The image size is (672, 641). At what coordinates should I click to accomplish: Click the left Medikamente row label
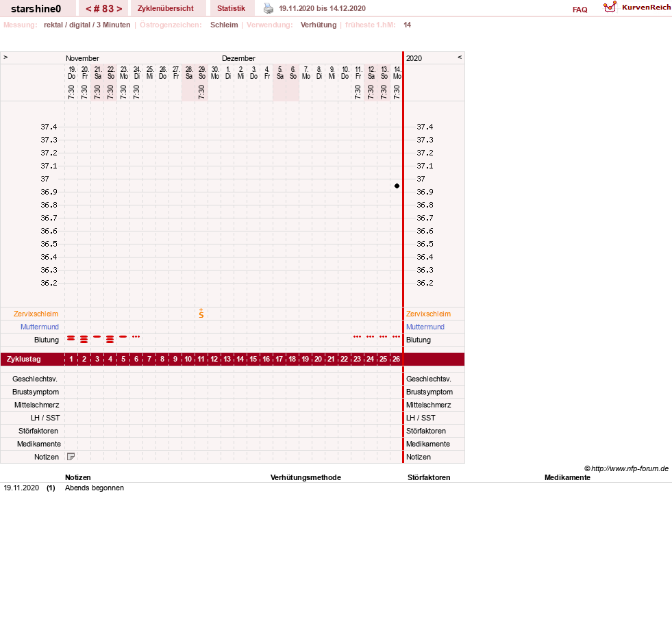39,444
